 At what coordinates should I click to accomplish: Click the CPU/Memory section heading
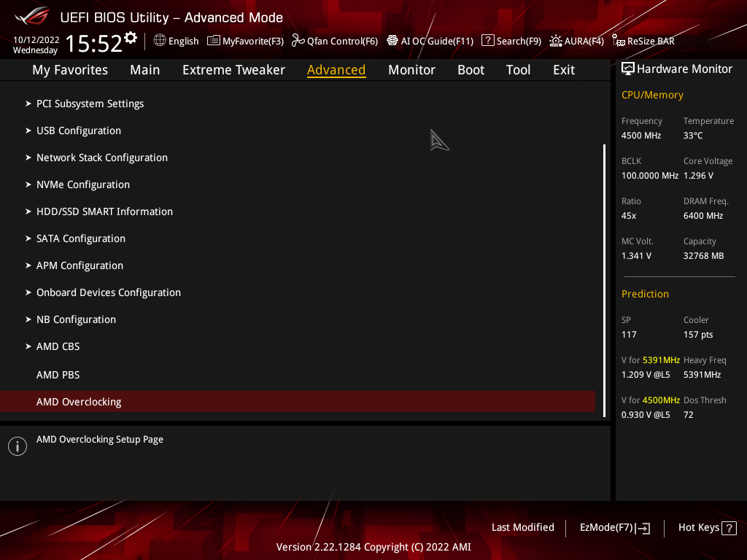tap(651, 95)
